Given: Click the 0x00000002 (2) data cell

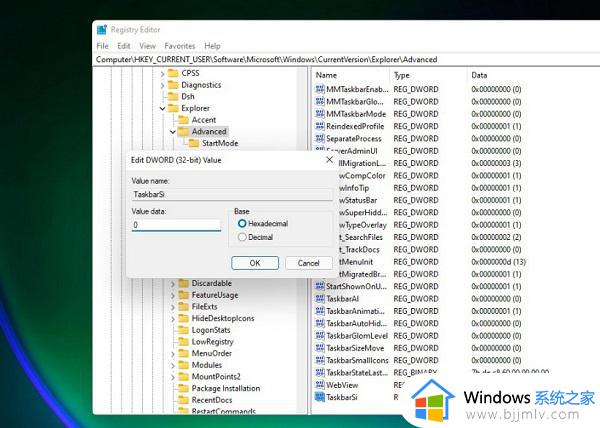Looking at the screenshot, I should (496, 237).
